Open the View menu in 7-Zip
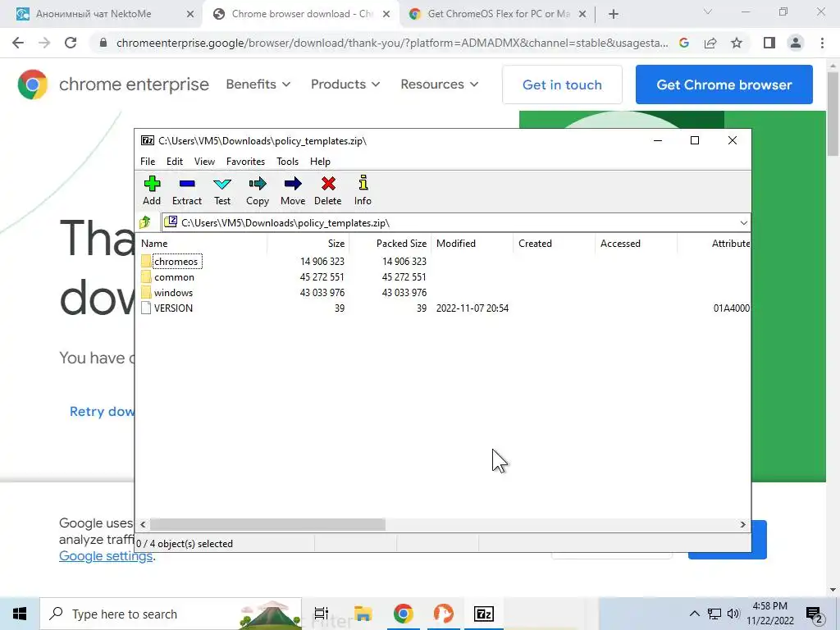 pos(204,162)
